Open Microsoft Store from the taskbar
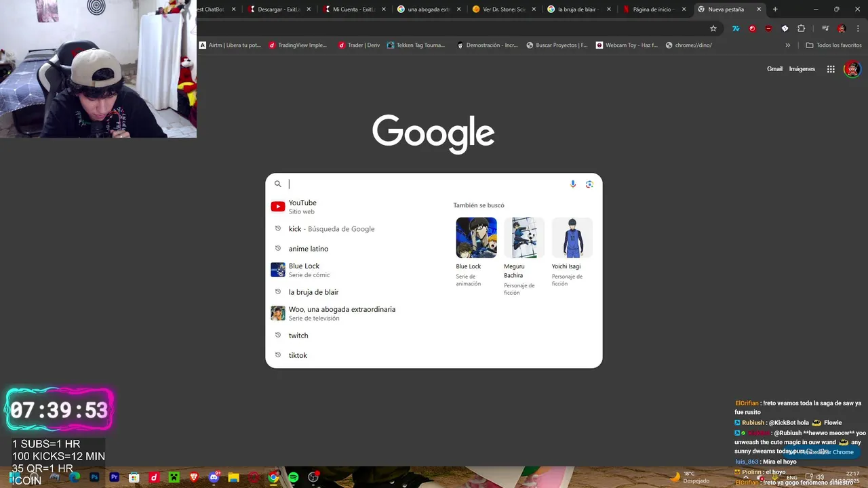 (x=134, y=477)
